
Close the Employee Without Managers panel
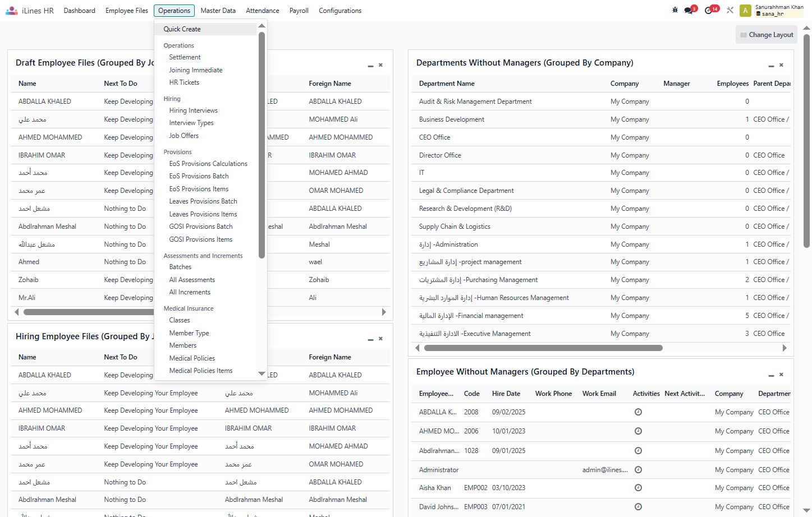click(781, 375)
